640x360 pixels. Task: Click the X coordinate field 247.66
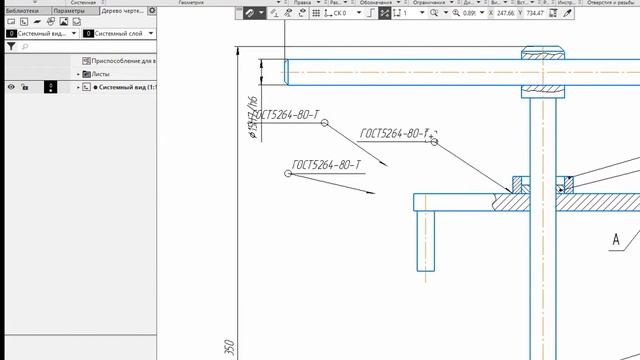[x=505, y=13]
